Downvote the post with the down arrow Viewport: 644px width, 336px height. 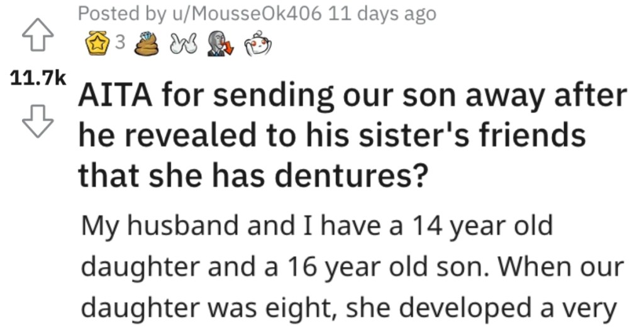(38, 121)
